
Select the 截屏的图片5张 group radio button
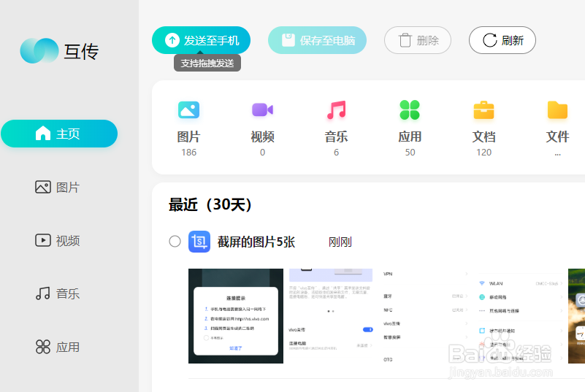(x=175, y=242)
